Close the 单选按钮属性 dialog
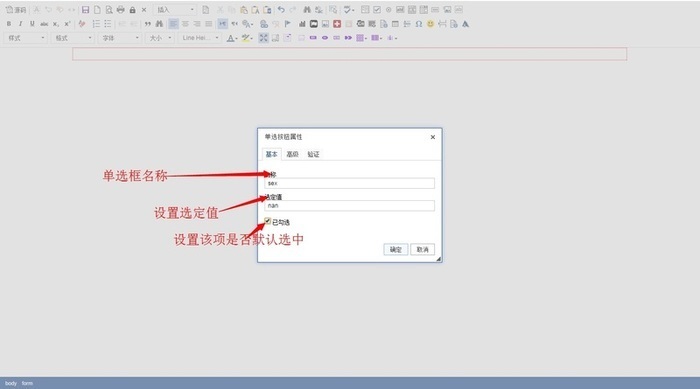 coord(433,137)
